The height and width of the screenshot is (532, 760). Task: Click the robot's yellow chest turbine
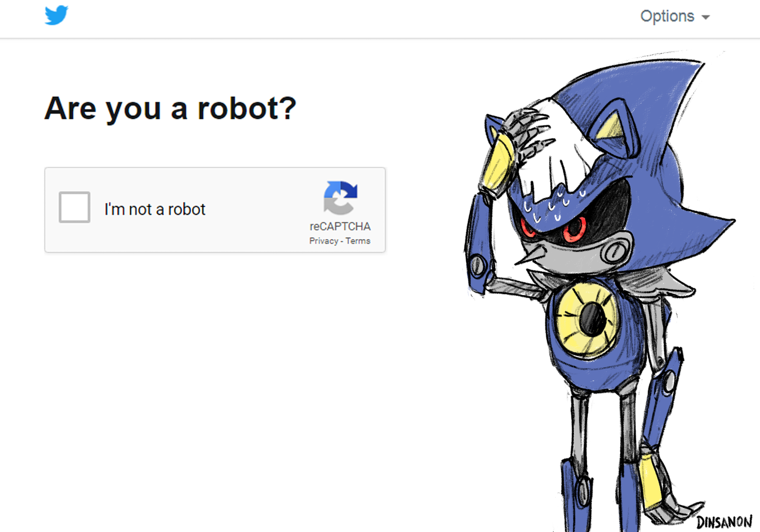tap(588, 318)
